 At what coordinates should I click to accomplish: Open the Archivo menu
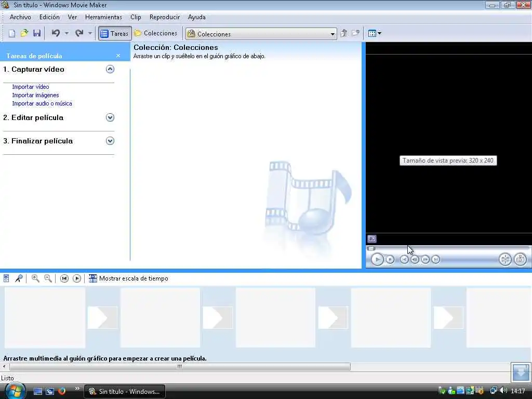(x=20, y=17)
